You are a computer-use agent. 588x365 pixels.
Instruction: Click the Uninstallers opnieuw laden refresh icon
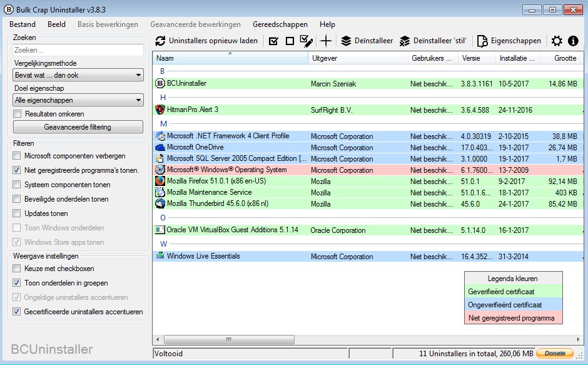coord(160,41)
